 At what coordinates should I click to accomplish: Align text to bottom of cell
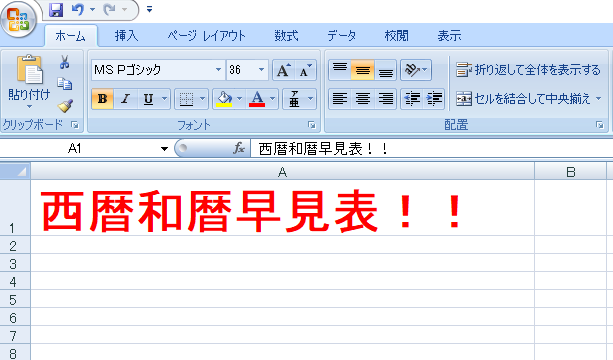(x=385, y=70)
